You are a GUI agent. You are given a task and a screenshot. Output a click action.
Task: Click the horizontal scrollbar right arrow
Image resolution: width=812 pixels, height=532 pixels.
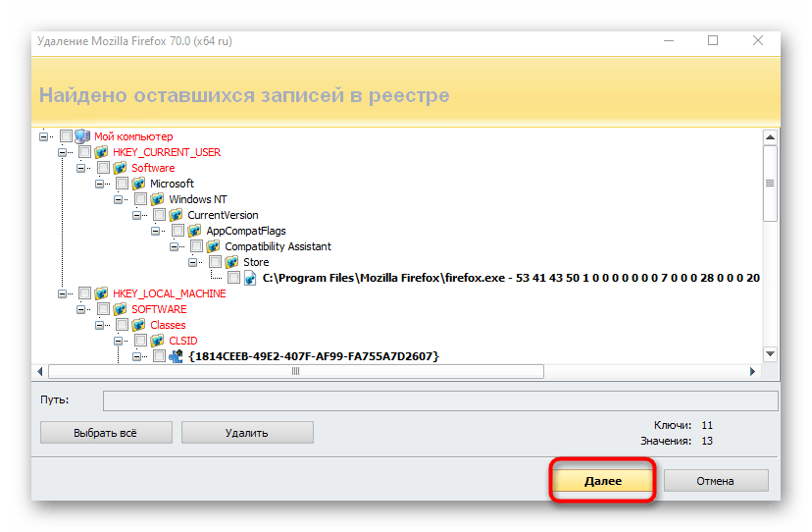752,371
